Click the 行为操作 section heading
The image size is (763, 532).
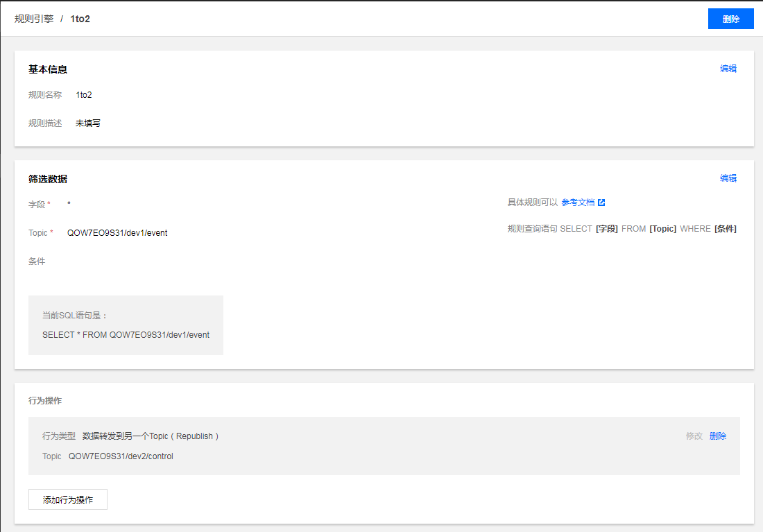pyautogui.click(x=45, y=401)
